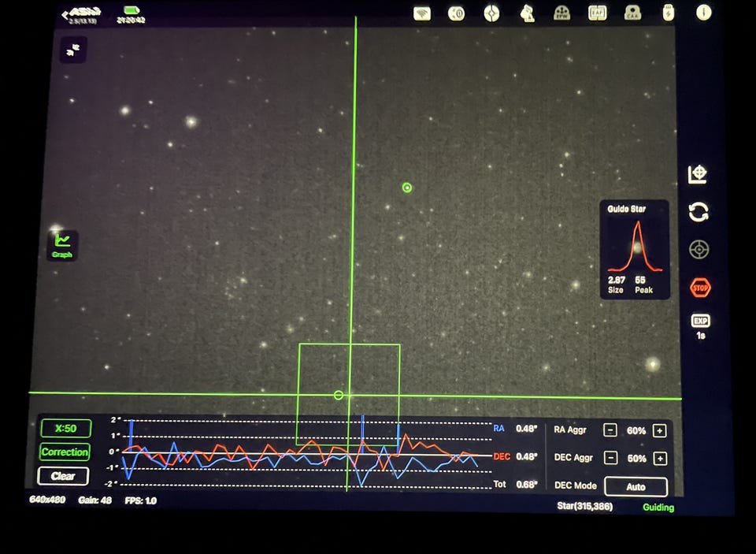Screen dimensions: 756x554
Task: Open the Wi-Fi settings icon
Action: pyautogui.click(x=422, y=13)
